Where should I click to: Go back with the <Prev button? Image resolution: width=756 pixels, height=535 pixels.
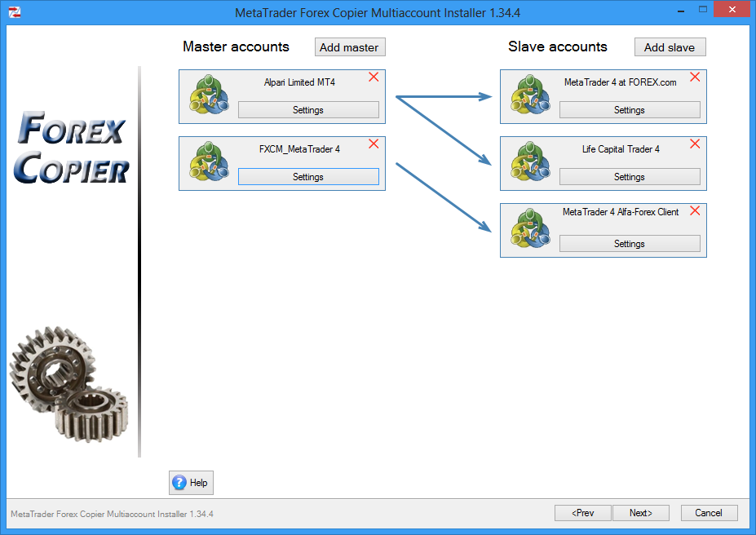point(583,513)
